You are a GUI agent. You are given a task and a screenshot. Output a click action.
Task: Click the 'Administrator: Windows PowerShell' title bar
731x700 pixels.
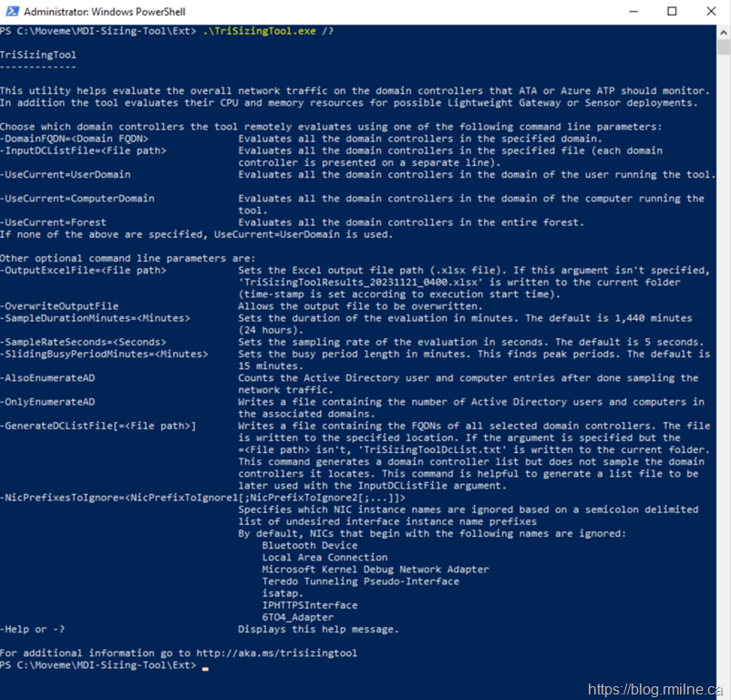click(x=273, y=12)
